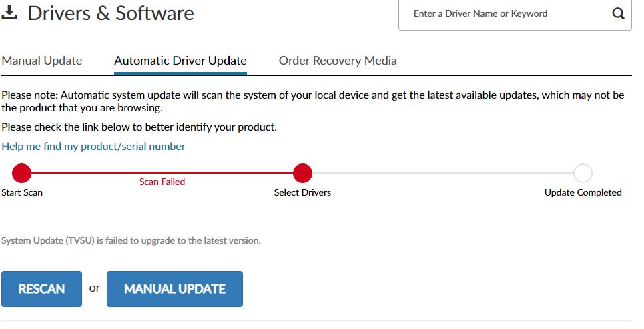Open the Order Recovery Media tab

338,61
